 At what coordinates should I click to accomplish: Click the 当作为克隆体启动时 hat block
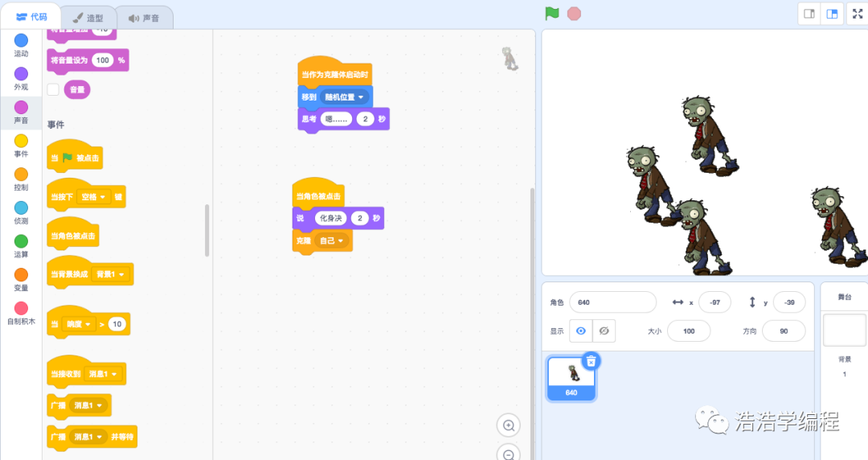(334, 72)
